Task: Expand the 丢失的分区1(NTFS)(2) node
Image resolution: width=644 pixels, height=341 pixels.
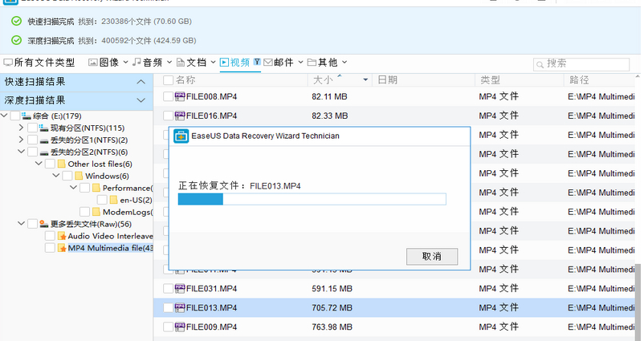Action: (x=22, y=140)
